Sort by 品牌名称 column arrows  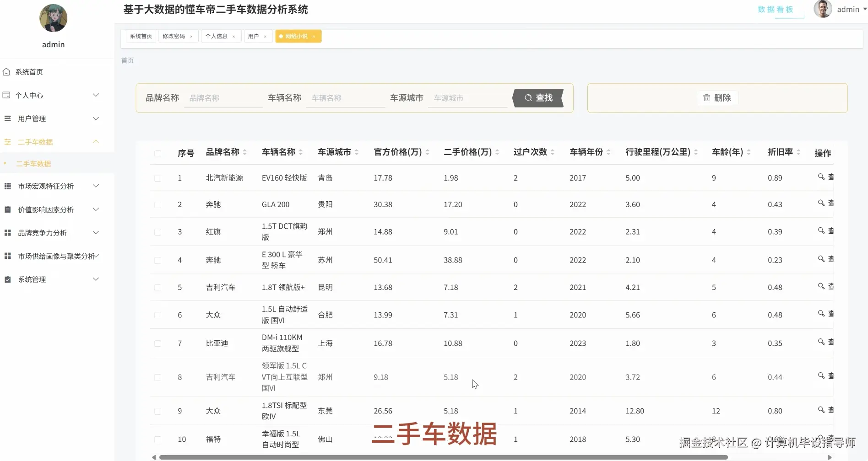click(245, 152)
